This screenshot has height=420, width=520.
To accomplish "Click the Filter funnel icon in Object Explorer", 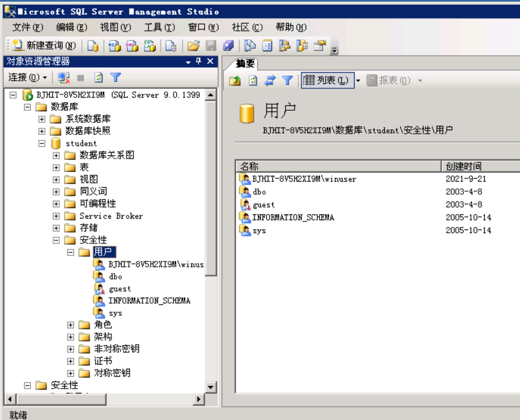I will 116,77.
